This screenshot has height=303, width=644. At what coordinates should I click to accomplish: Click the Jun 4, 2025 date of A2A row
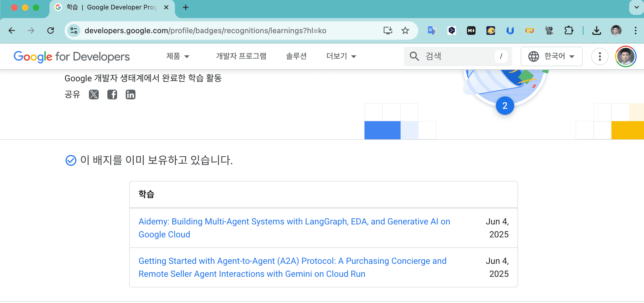[497, 267]
